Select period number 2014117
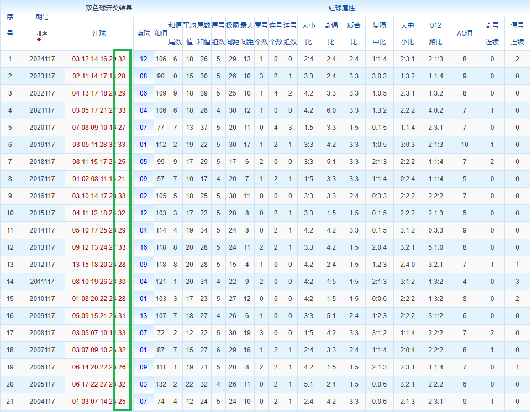This screenshot has width=532, height=412. (x=42, y=230)
